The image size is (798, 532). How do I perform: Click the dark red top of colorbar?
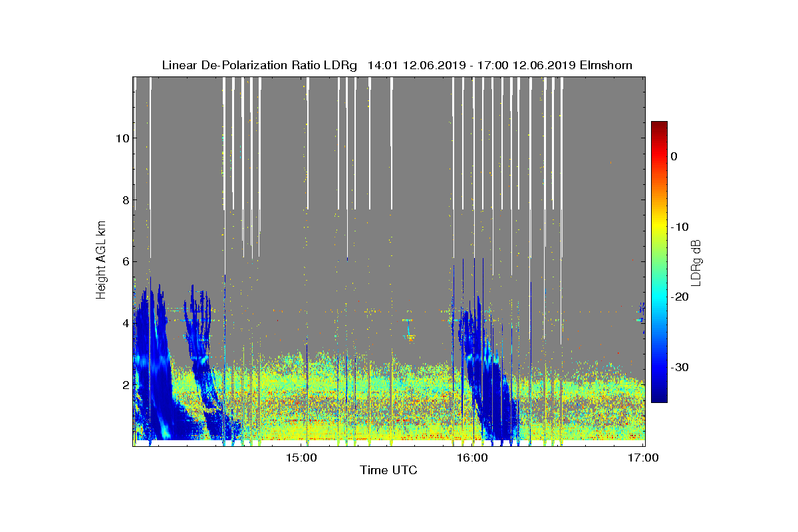tap(659, 126)
